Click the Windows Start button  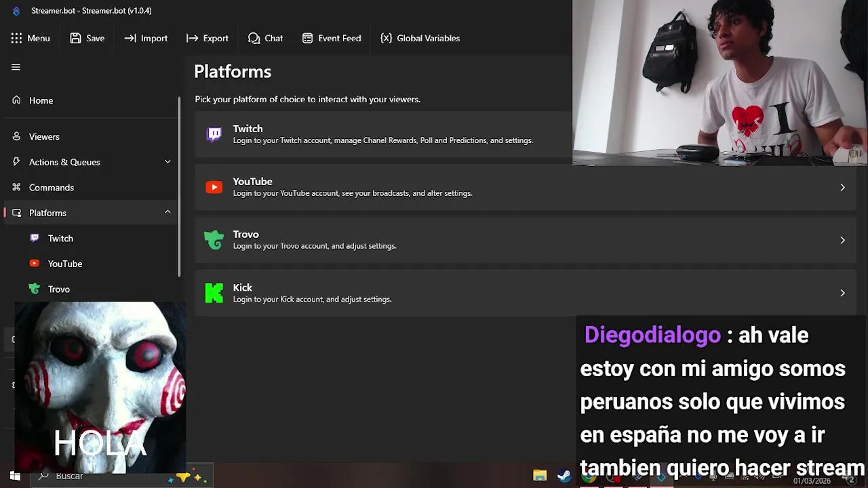(15, 476)
